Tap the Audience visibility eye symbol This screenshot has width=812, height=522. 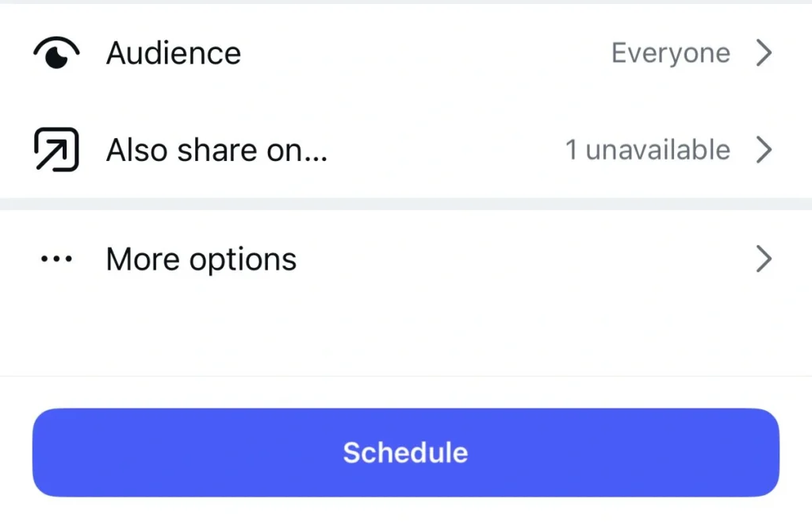click(x=54, y=52)
